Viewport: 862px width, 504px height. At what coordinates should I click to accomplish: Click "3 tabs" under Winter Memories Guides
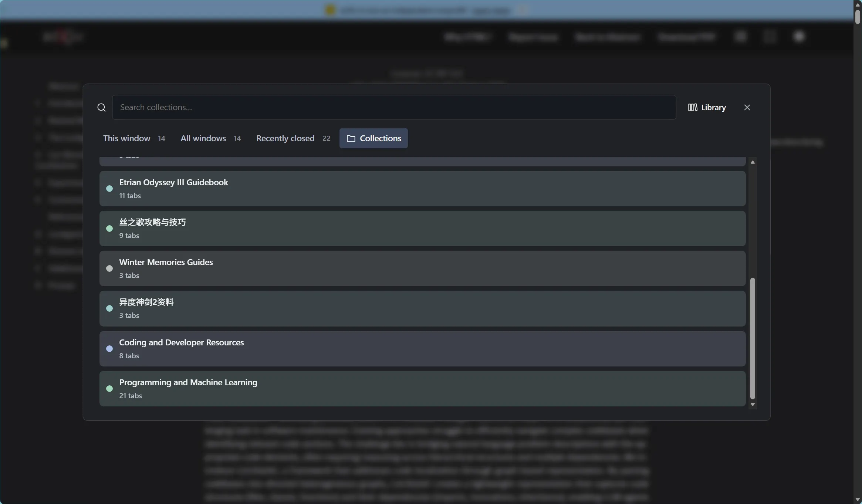[129, 275]
